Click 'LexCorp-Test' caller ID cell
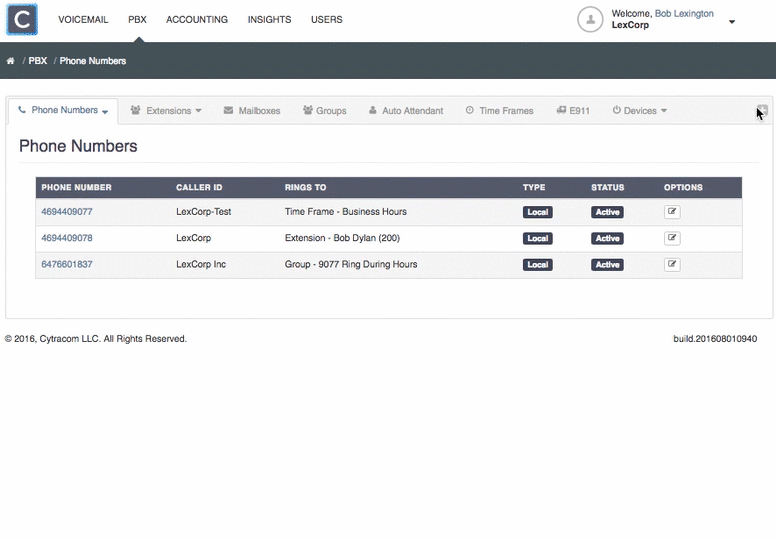 tap(203, 212)
